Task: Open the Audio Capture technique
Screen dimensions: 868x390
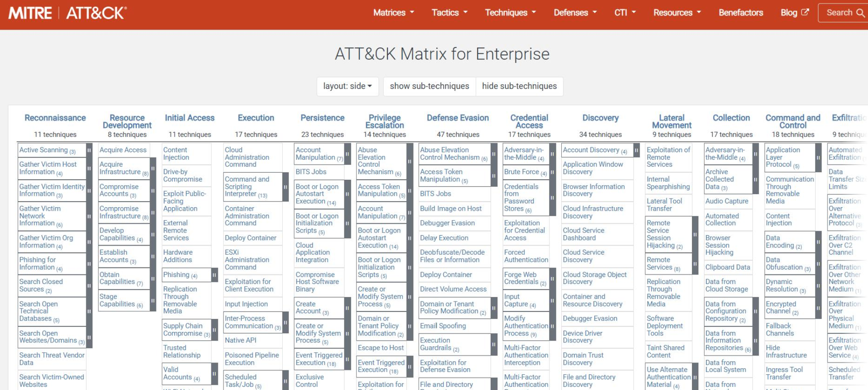Action: click(727, 202)
